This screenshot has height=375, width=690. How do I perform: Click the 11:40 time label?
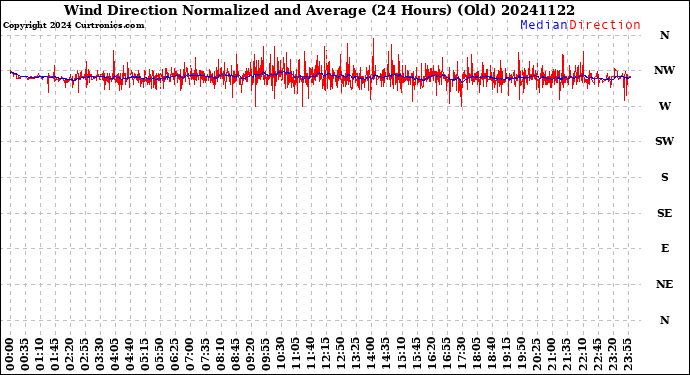(311, 355)
